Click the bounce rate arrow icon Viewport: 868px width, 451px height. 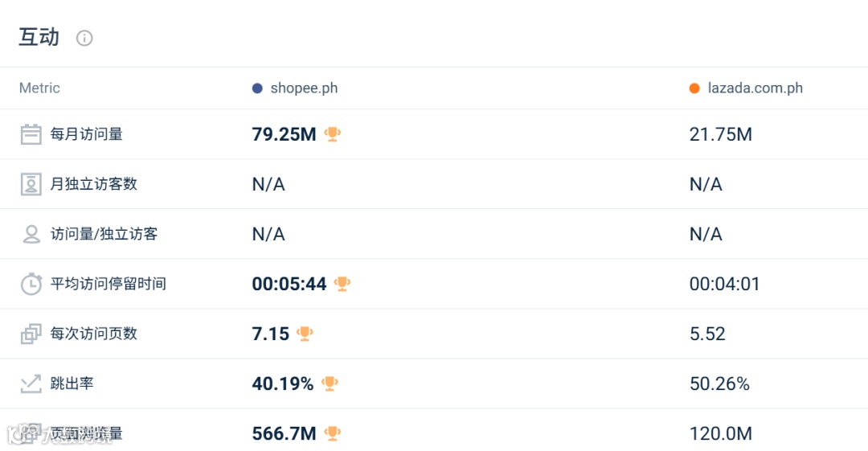point(31,383)
